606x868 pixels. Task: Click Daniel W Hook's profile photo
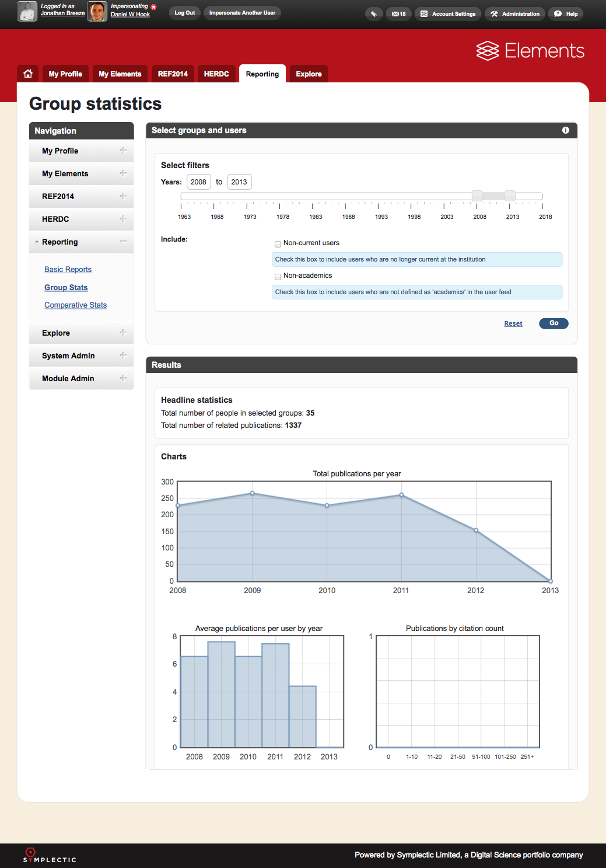97,12
